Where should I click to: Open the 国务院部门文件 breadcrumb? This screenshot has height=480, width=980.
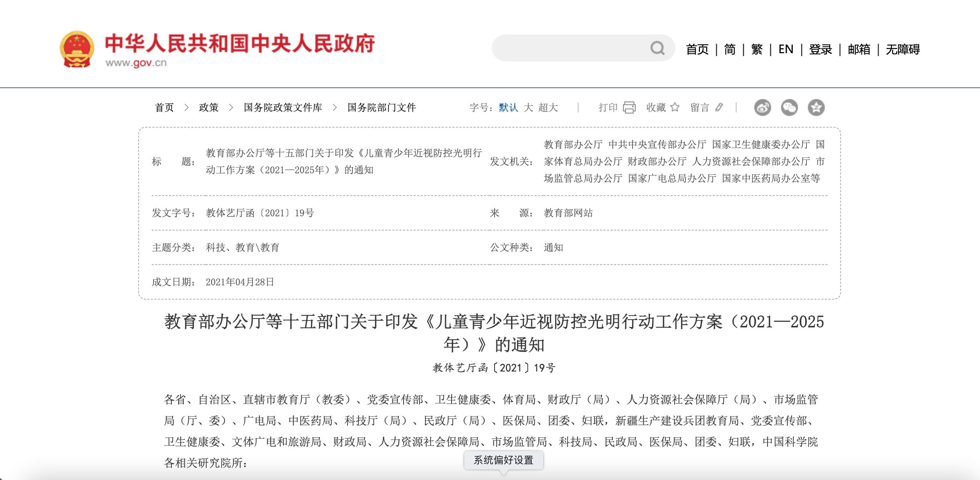(x=382, y=107)
